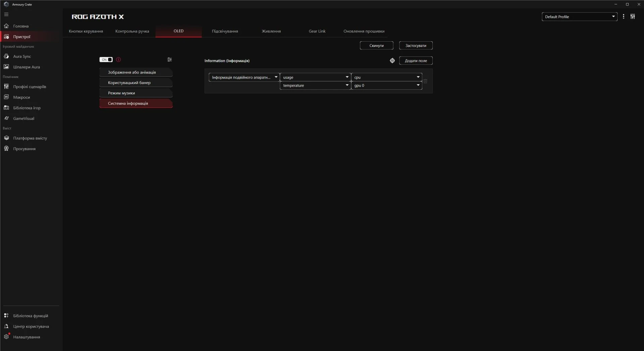Viewport: 644px width, 351px height.
Task: Select Користувацький банер mode
Action: click(x=136, y=83)
